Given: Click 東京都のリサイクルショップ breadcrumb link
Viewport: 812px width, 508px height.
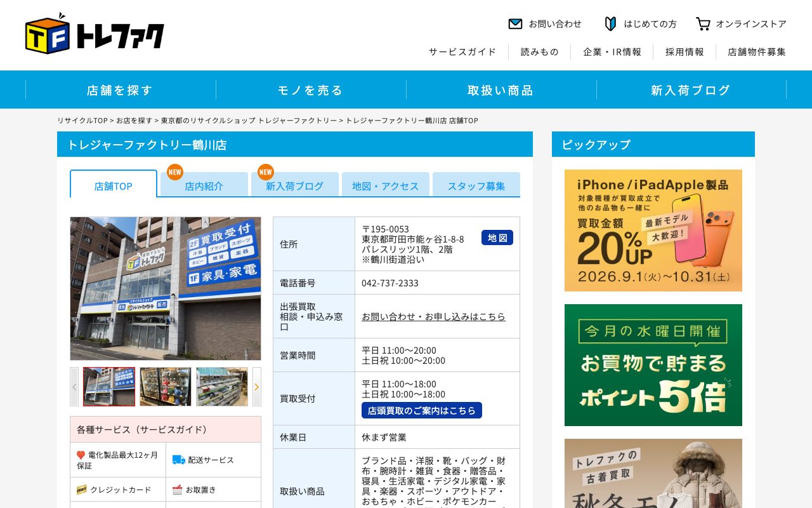Looking at the screenshot, I should 249,120.
